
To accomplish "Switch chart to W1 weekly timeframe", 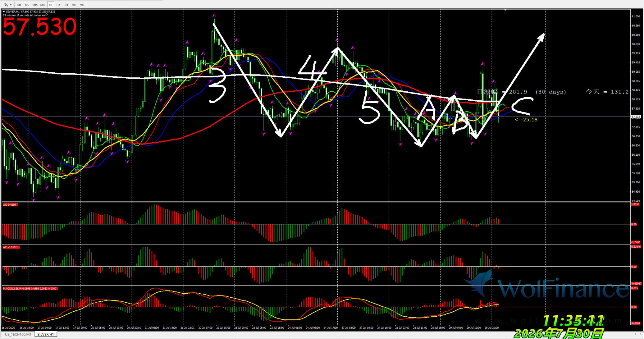I will 74,5.
